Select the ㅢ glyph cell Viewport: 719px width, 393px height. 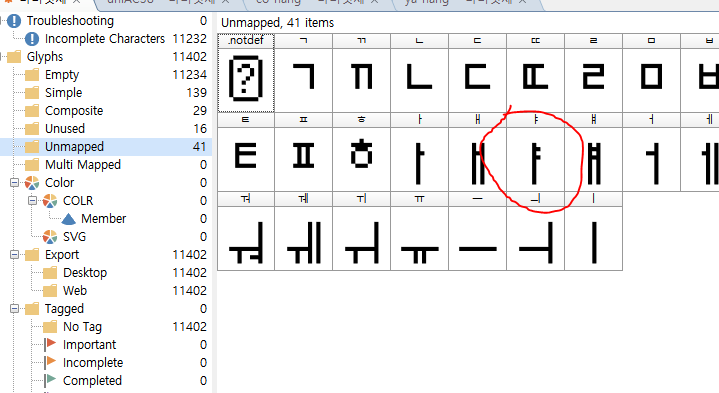point(536,232)
